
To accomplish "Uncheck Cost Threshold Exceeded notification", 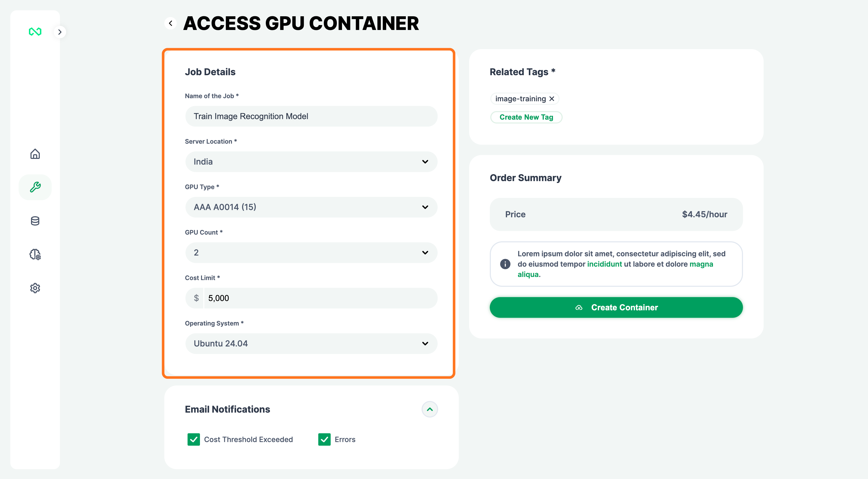I will (x=194, y=439).
